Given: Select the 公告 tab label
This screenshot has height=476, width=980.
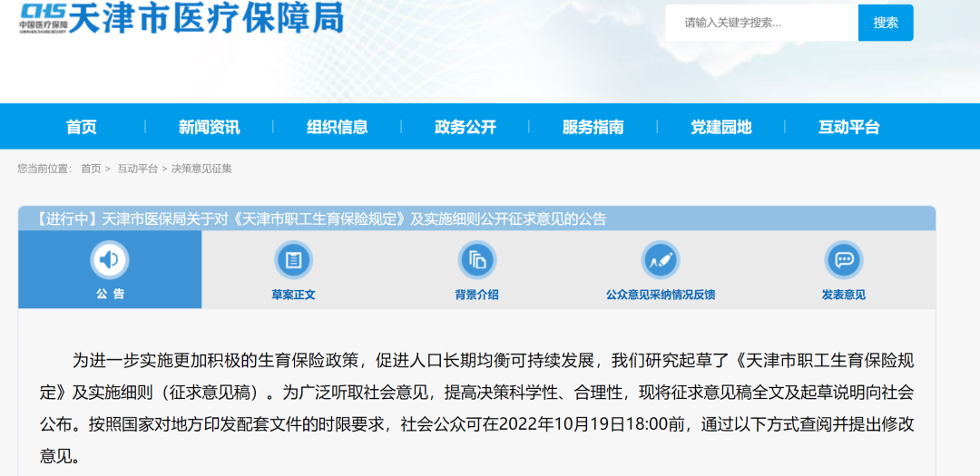Looking at the screenshot, I should tap(110, 295).
